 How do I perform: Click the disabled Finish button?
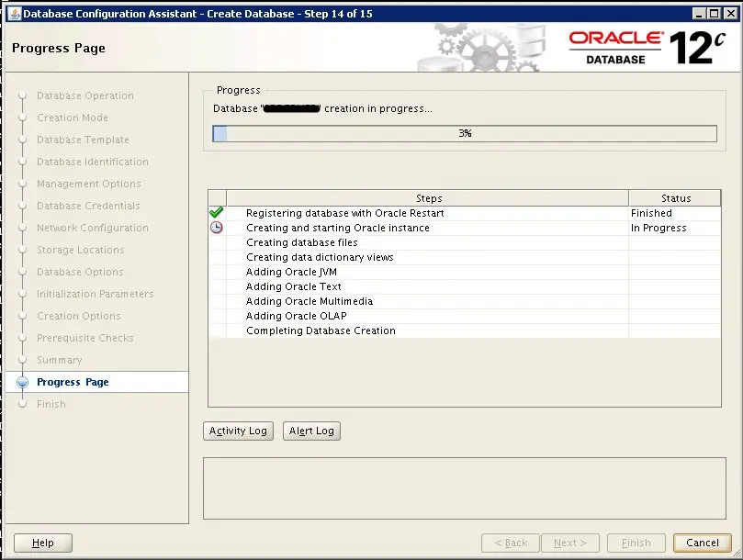point(636,543)
